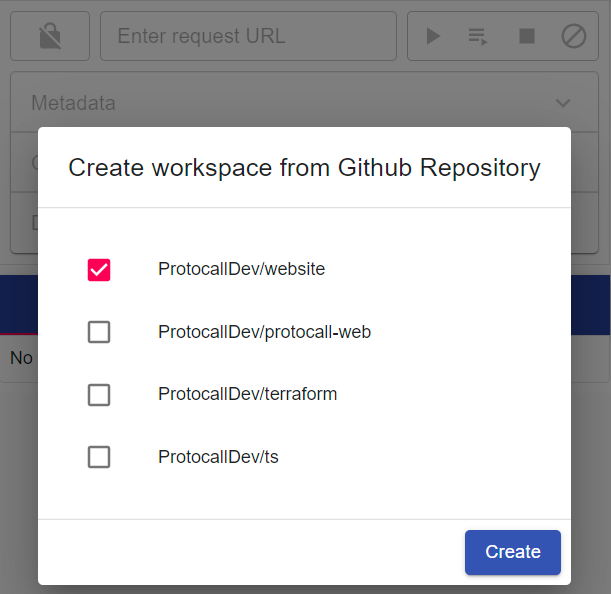Click the circle-slash cancel icon
The image size is (611, 594).
tap(573, 37)
